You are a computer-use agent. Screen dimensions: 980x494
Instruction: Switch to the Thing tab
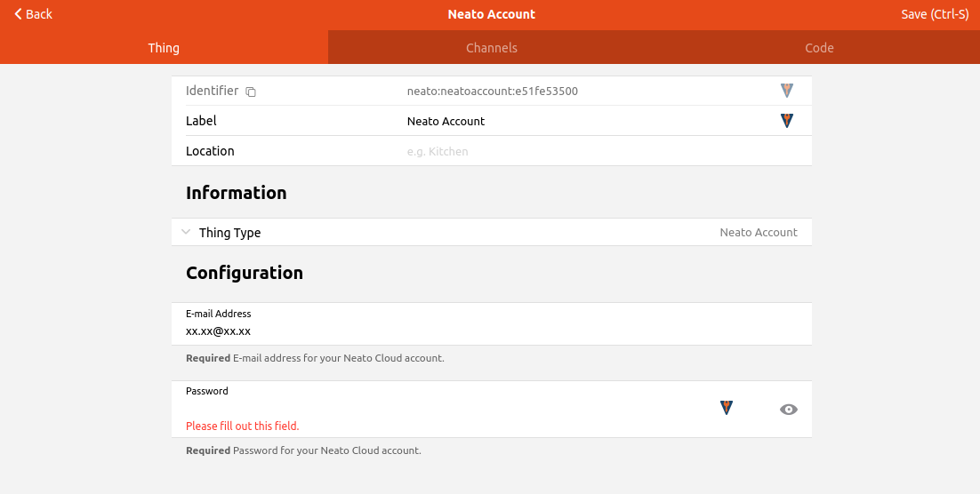click(x=164, y=48)
